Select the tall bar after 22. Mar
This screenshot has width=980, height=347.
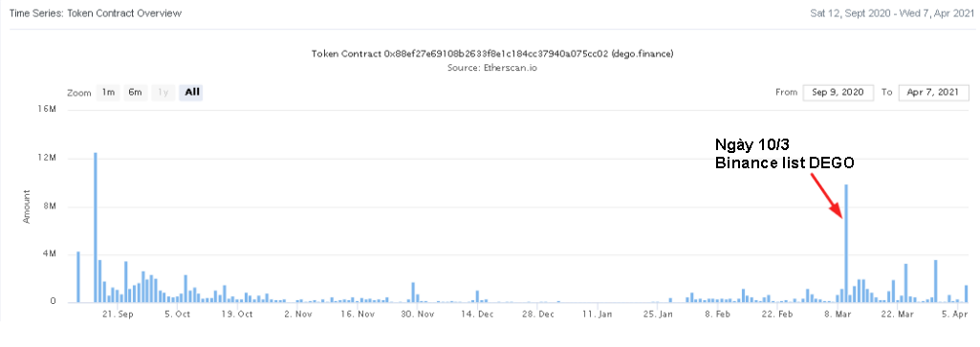pos(905,283)
